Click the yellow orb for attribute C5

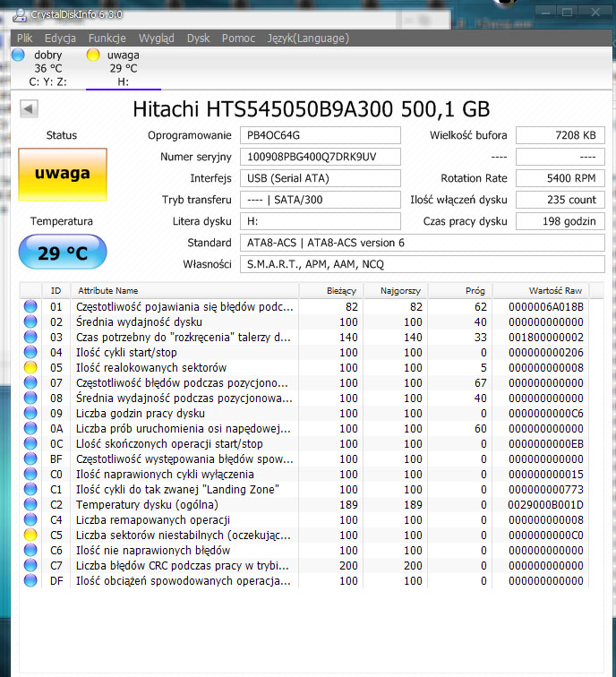[30, 535]
